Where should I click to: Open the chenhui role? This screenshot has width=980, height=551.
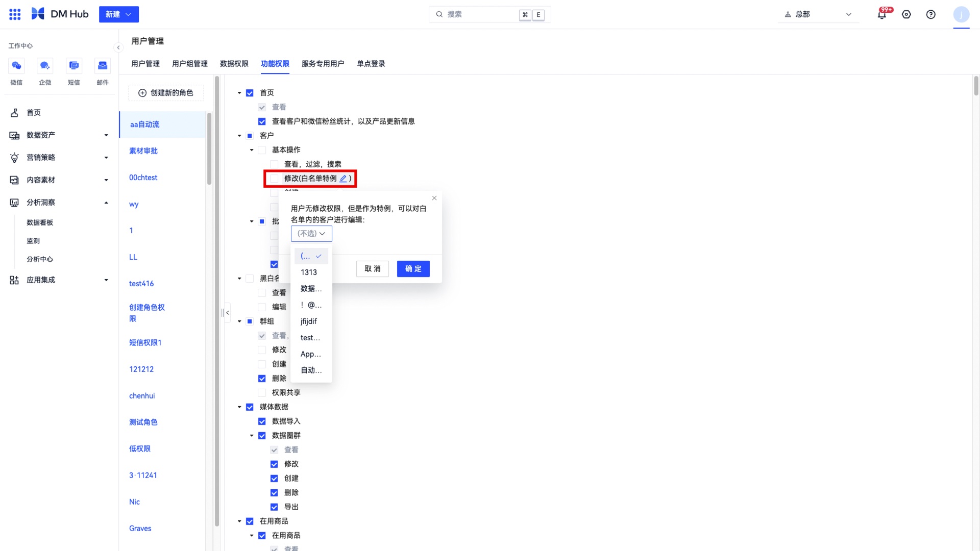pos(142,396)
